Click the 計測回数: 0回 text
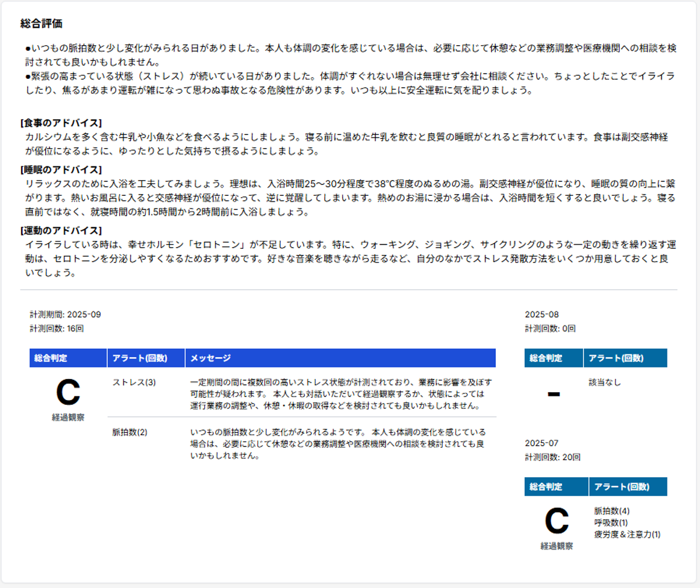700x588 pixels. 550,329
